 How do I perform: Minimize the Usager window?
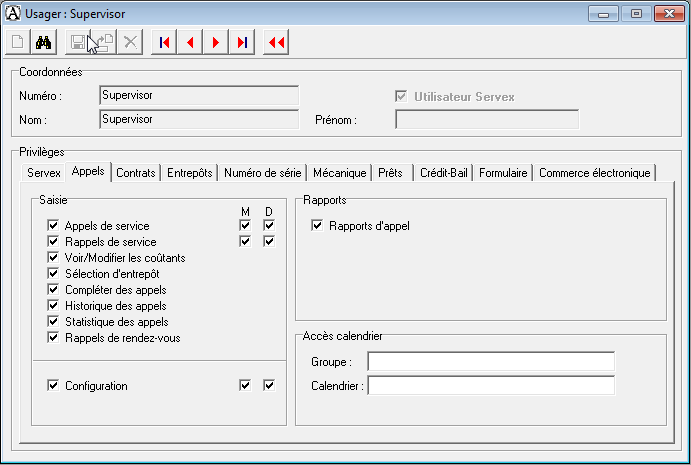[x=603, y=14]
